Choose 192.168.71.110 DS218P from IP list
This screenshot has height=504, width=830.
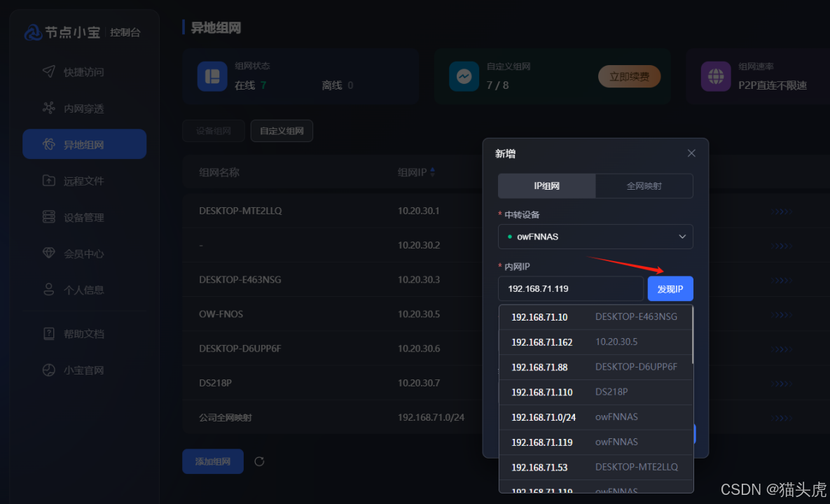(595, 392)
